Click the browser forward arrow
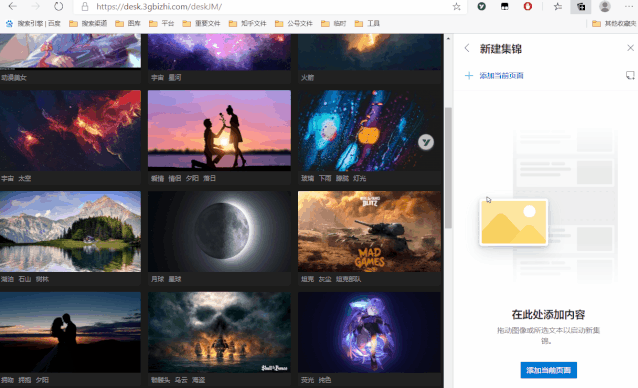The image size is (638, 388). click(x=36, y=7)
